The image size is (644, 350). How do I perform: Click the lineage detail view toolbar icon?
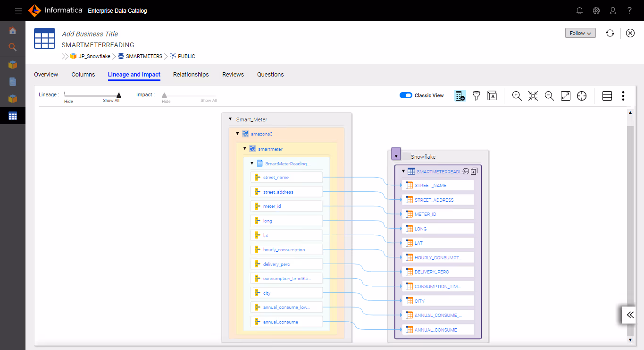(x=460, y=96)
